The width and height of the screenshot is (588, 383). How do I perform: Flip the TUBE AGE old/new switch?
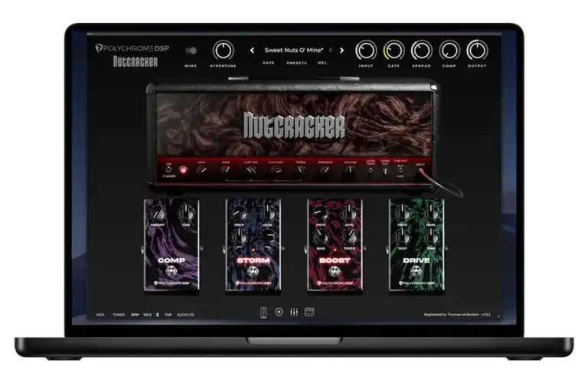pyautogui.click(x=400, y=170)
